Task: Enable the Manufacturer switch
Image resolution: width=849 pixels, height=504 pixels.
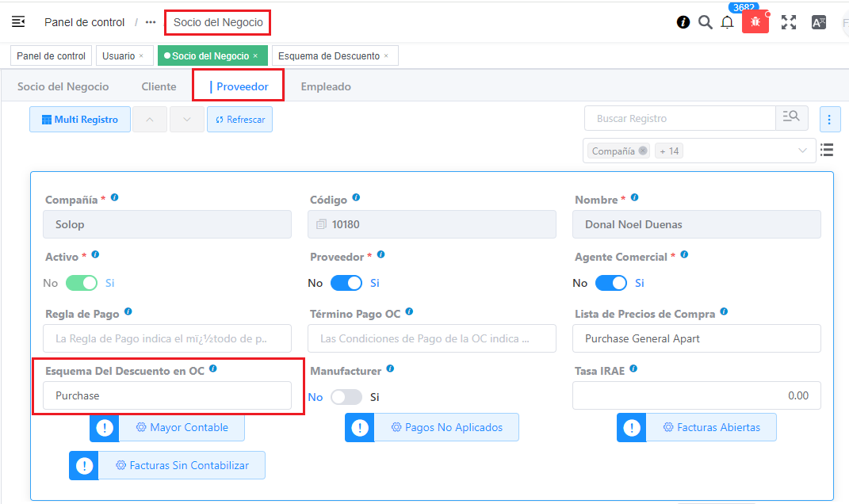Action: 346,397
